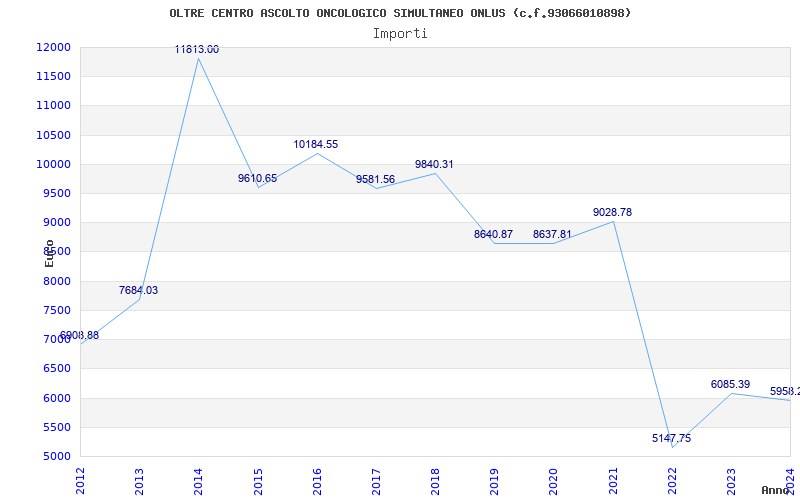Click the y-axis value 7500
This screenshot has width=800, height=500.
click(x=56, y=310)
